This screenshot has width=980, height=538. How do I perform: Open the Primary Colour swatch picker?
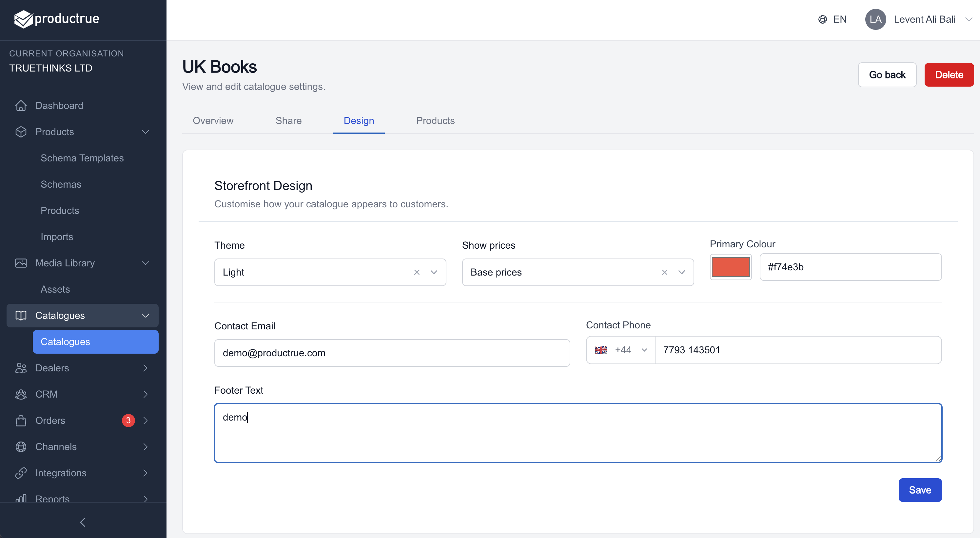[x=731, y=267]
